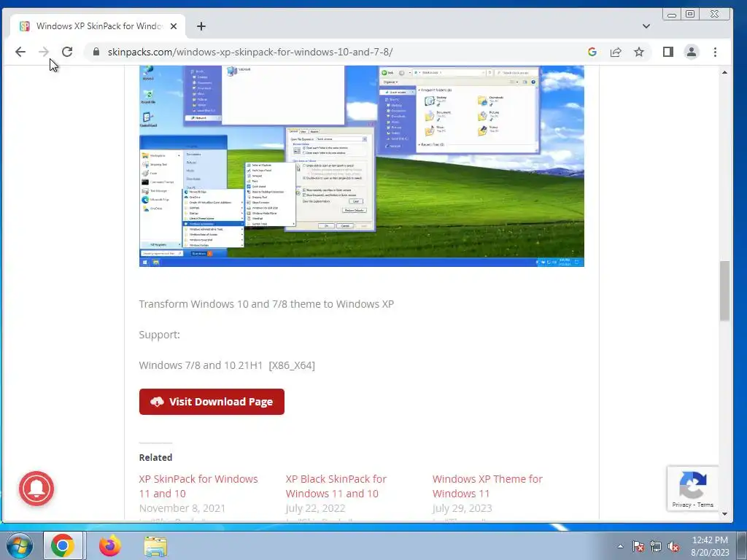Open the Windows Start menu
Screen dimensions: 747x560
click(19, 545)
